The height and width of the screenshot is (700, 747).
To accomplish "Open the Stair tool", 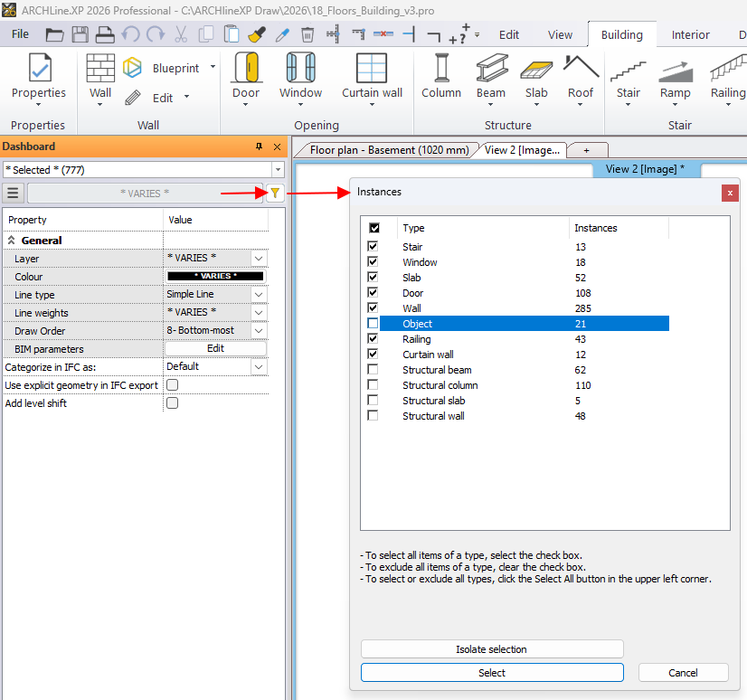I will tap(628, 70).
